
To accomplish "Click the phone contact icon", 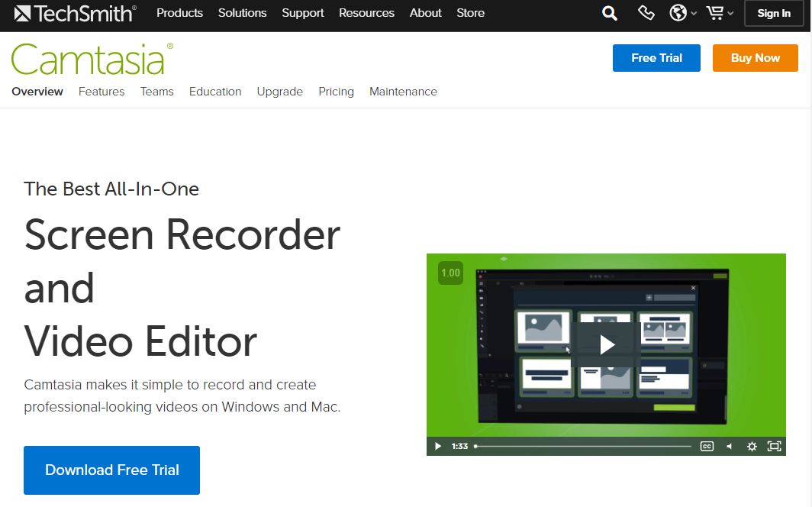I will 646,13.
